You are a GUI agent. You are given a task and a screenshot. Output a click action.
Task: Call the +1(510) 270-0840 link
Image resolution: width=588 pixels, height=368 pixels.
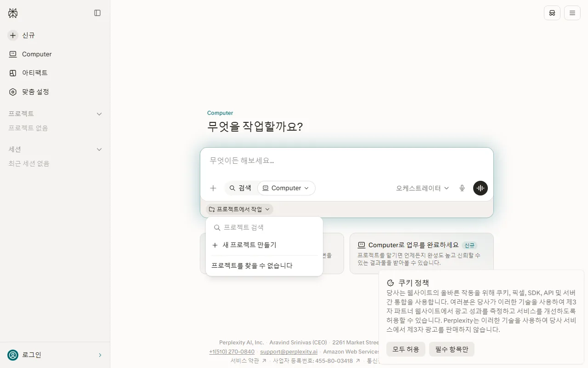[x=232, y=351]
